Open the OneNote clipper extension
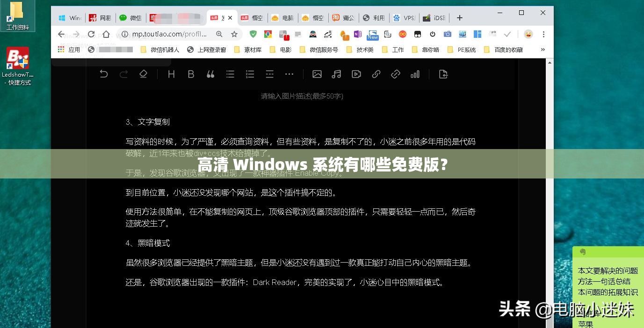Image resolution: width=644 pixels, height=328 pixels. click(358, 34)
